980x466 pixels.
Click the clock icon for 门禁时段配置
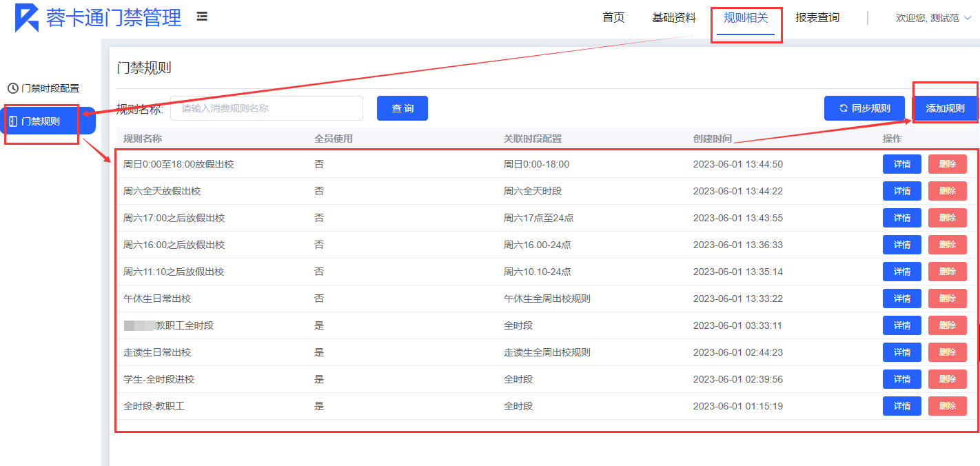(12, 88)
